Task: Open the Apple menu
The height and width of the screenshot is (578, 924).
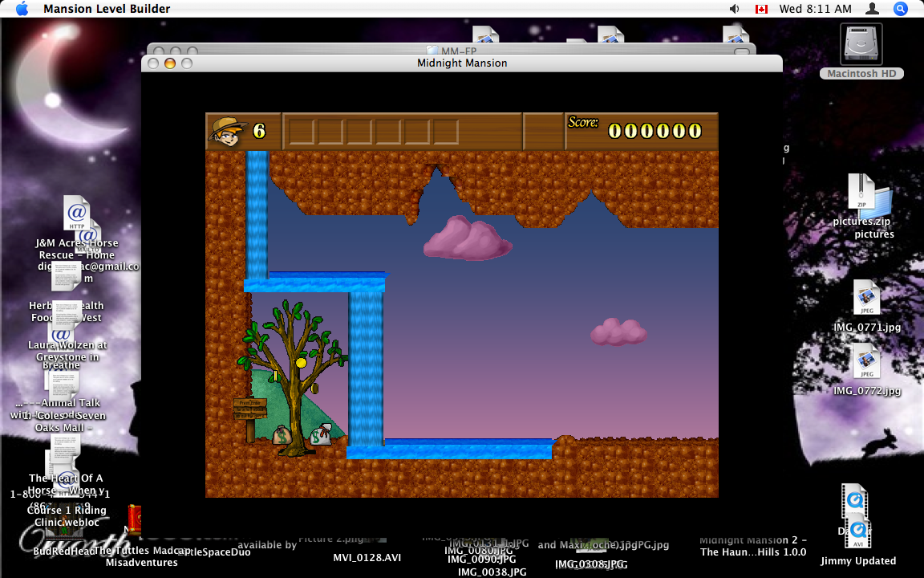Action: [x=22, y=9]
